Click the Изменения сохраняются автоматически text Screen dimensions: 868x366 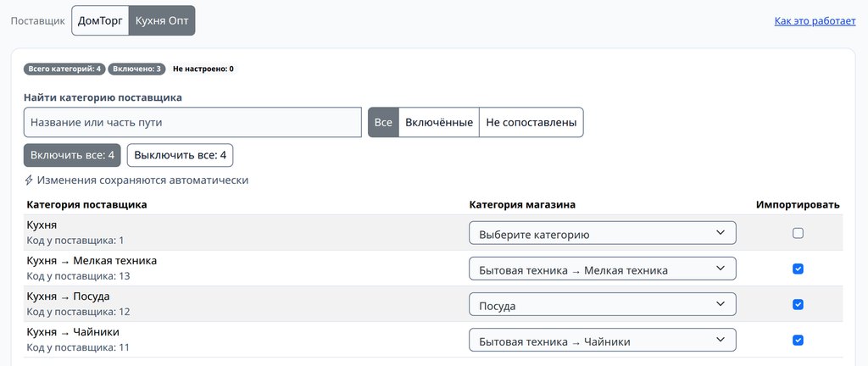(x=142, y=180)
